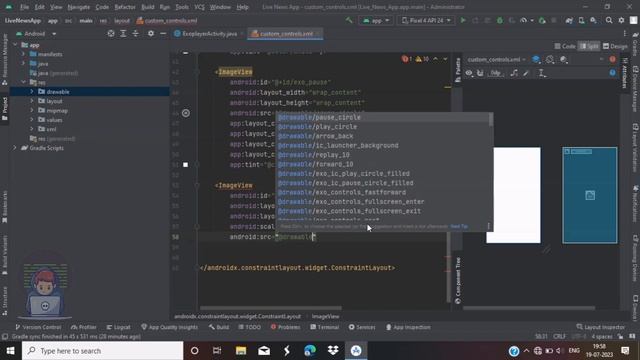Click the autoconnect magnet icon
The width and height of the screenshot is (640, 360).
(480, 73)
